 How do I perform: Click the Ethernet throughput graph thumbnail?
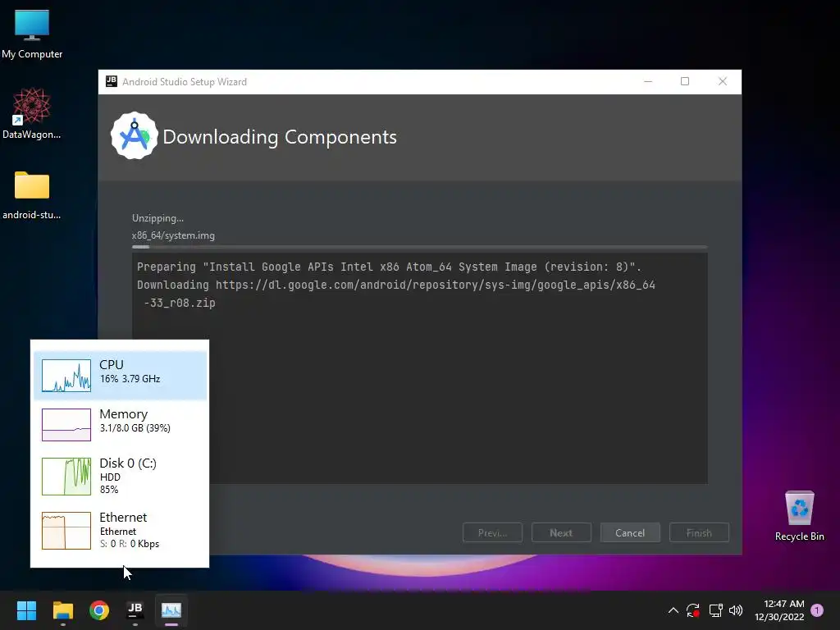pos(66,531)
